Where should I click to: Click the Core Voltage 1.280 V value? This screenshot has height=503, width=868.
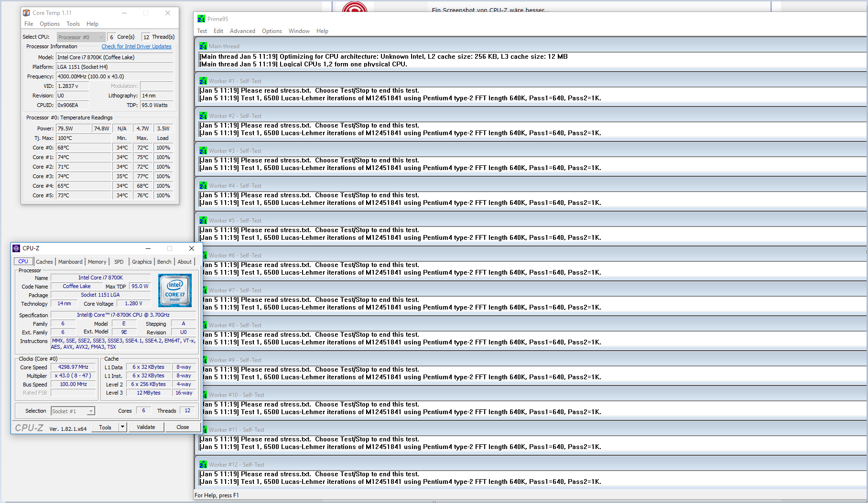tap(133, 303)
